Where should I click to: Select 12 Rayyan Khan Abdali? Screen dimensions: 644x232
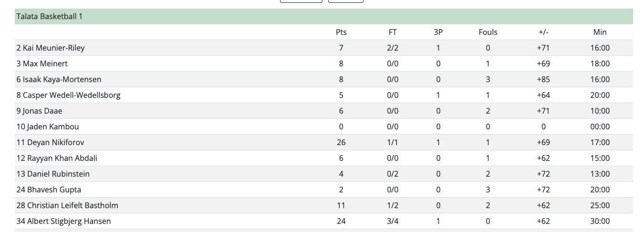tap(57, 158)
